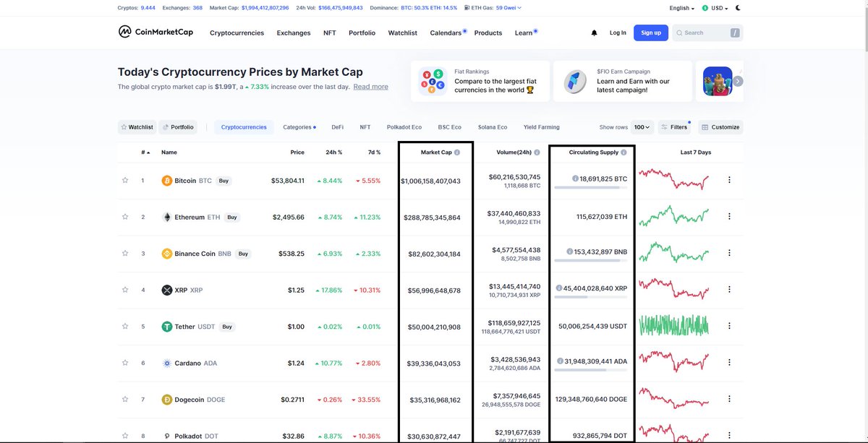Open USD currency dropdown
Image resolution: width=868 pixels, height=443 pixels.
pyautogui.click(x=717, y=8)
